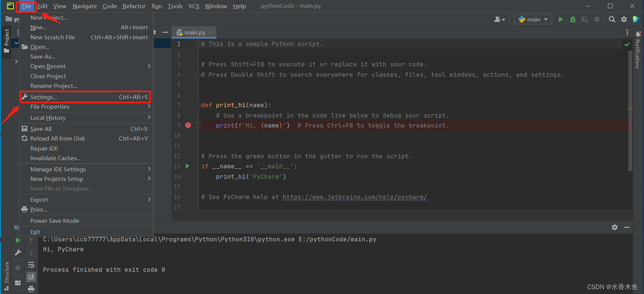This screenshot has height=294, width=644.
Task: Open the Edit menu
Action: pos(43,6)
